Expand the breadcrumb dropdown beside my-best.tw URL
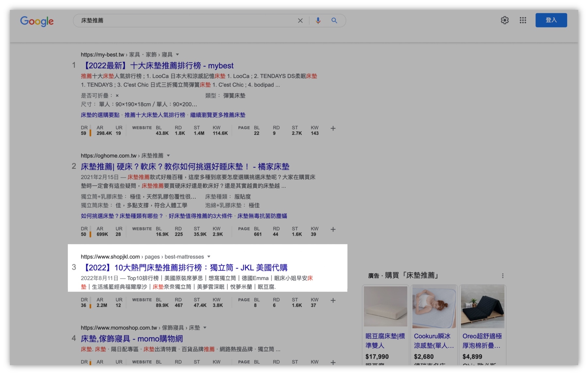The height and width of the screenshot is (375, 588). coord(177,55)
